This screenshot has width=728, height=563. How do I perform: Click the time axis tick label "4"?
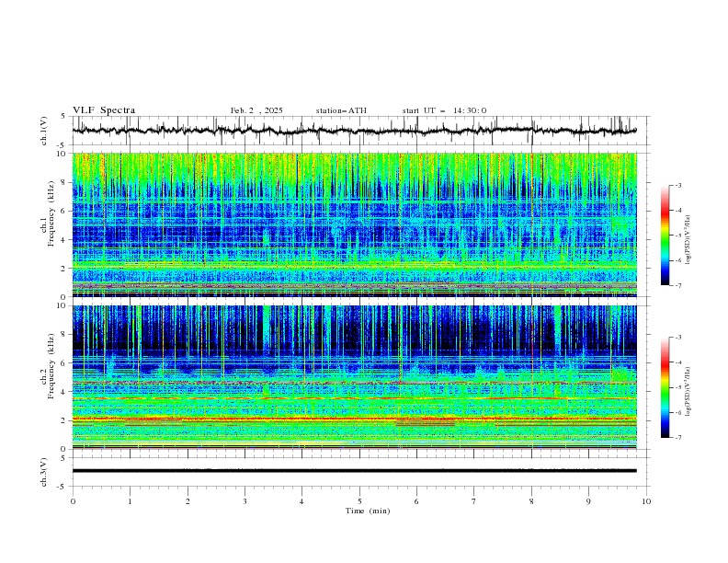point(301,501)
